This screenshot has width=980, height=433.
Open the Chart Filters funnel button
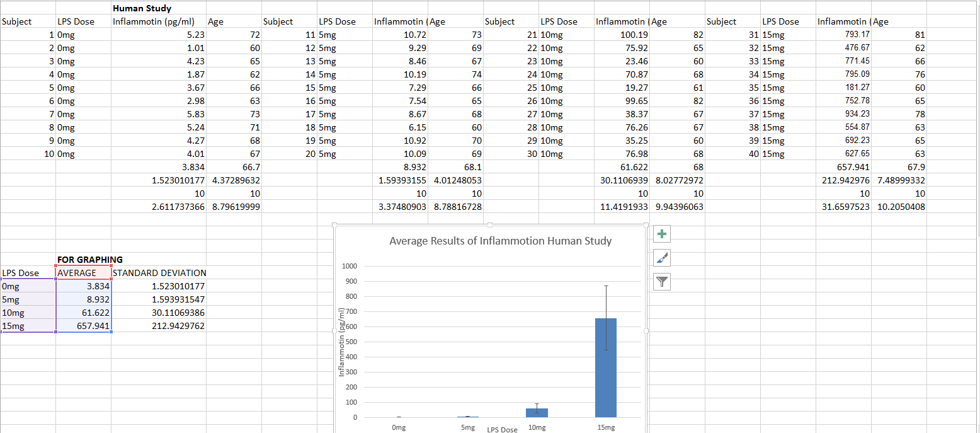pyautogui.click(x=662, y=282)
